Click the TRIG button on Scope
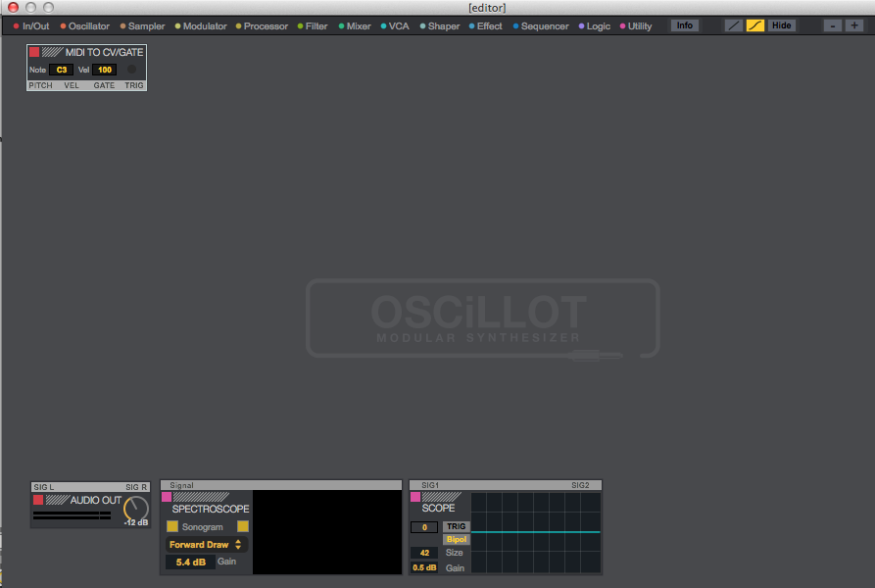The width and height of the screenshot is (875, 588). click(457, 526)
